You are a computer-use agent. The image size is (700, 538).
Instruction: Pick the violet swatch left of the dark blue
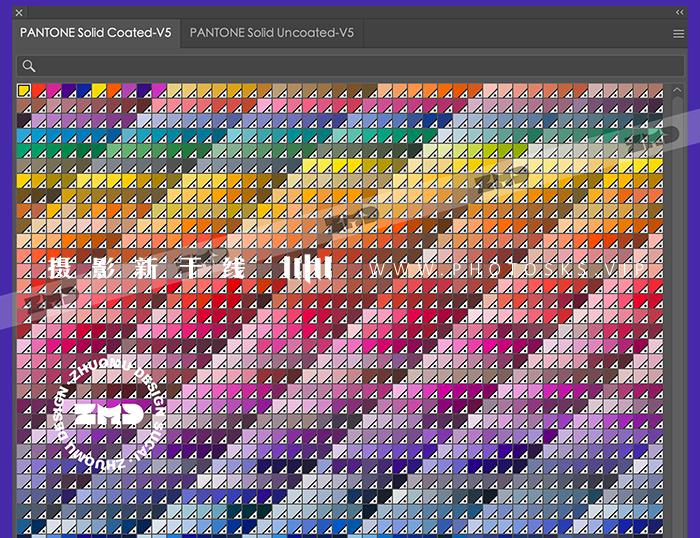click(69, 91)
